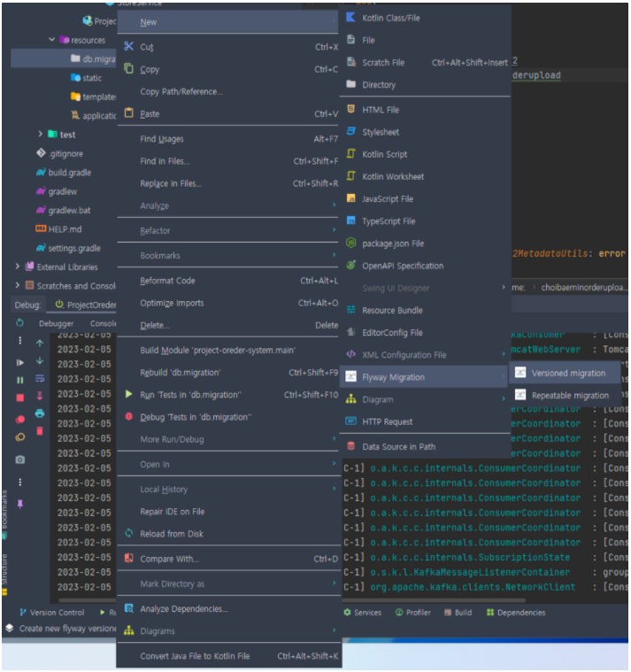Click the Stylesheet CSS icon
Viewport: 631px width, 672px height.
(350, 132)
